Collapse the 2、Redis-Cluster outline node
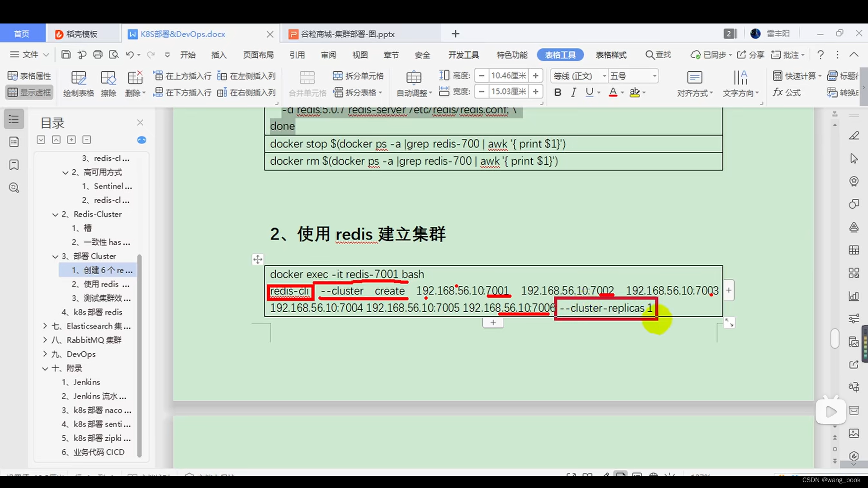The height and width of the screenshot is (488, 868). (55, 214)
